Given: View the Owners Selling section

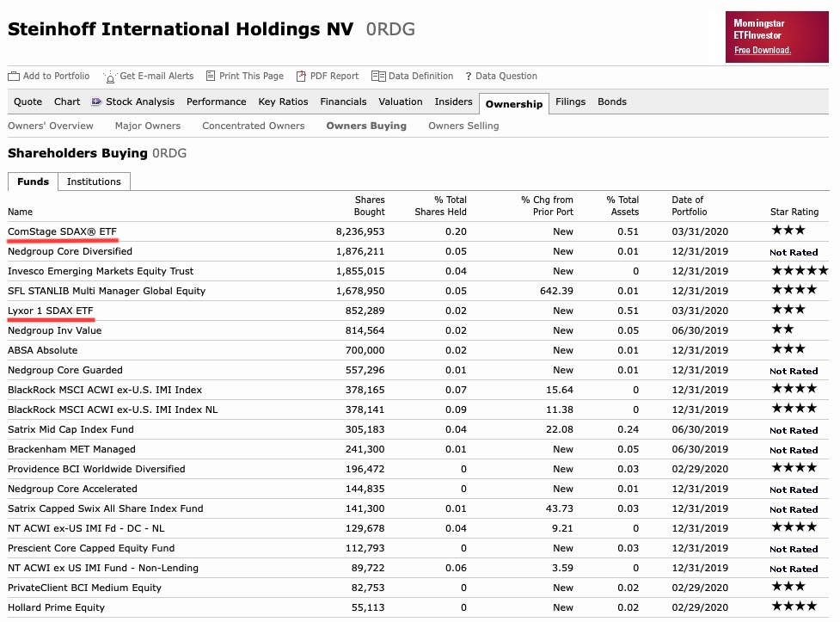Looking at the screenshot, I should coord(463,126).
